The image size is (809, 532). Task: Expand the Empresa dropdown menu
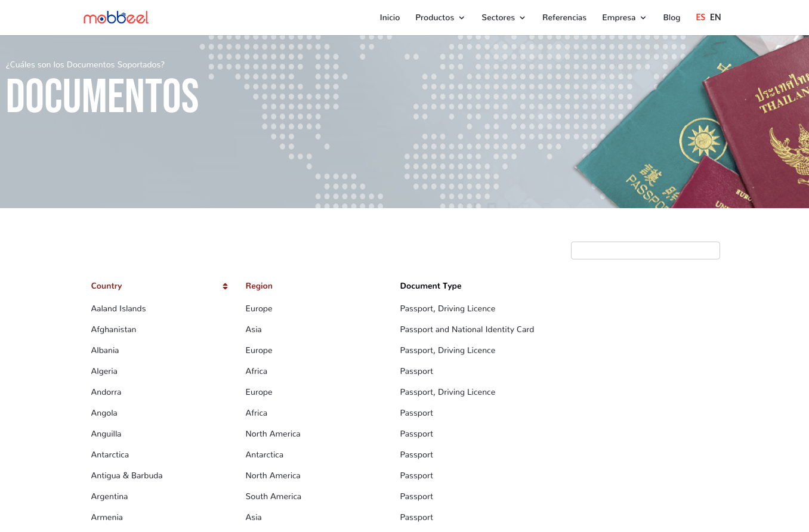click(623, 18)
